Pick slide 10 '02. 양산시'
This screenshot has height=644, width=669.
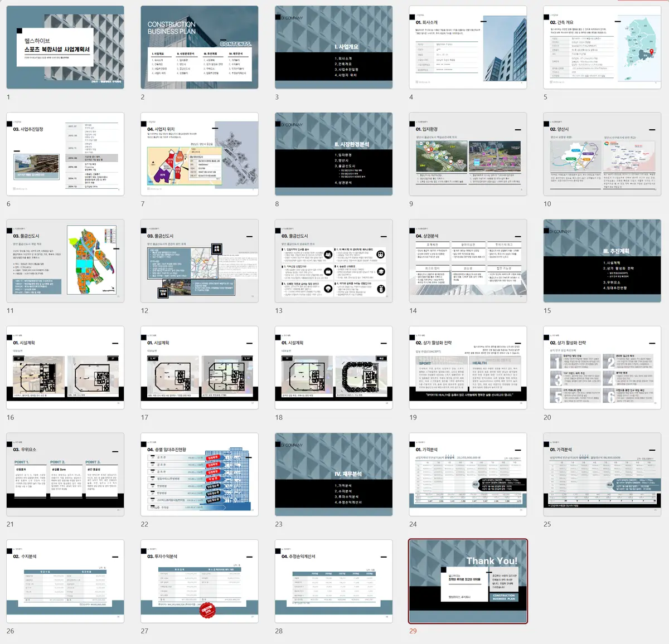(602, 154)
